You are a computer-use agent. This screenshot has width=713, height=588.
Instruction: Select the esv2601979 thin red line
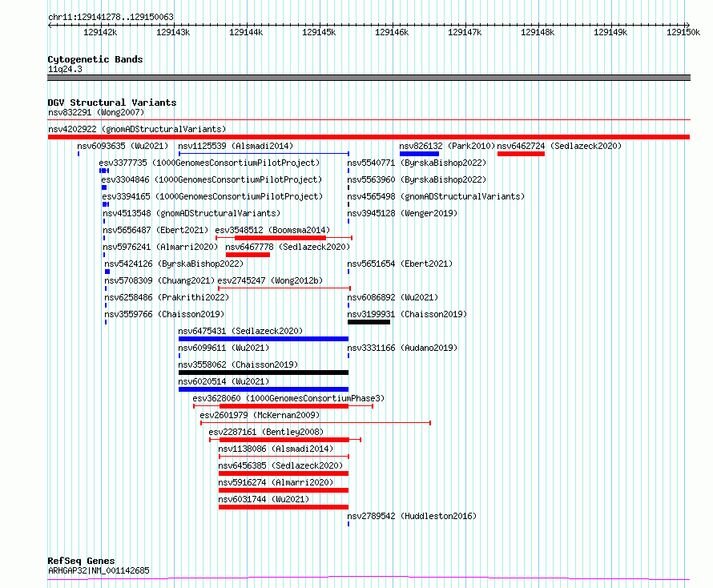click(x=316, y=423)
